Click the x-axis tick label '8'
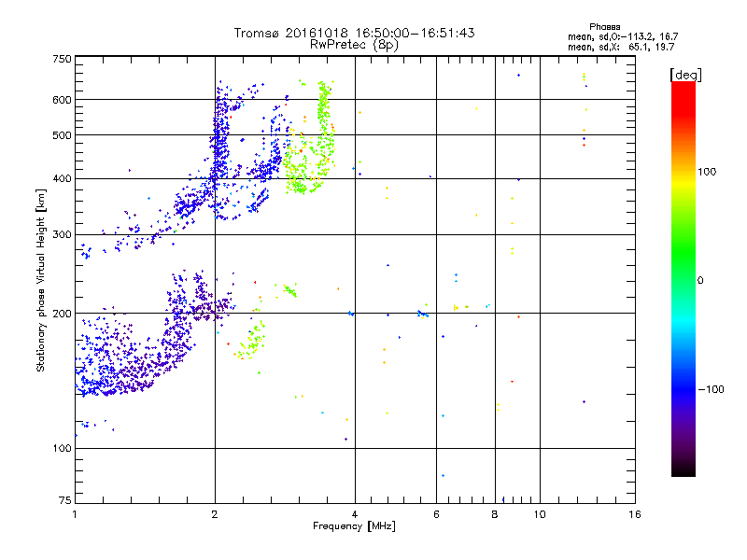 tap(495, 514)
